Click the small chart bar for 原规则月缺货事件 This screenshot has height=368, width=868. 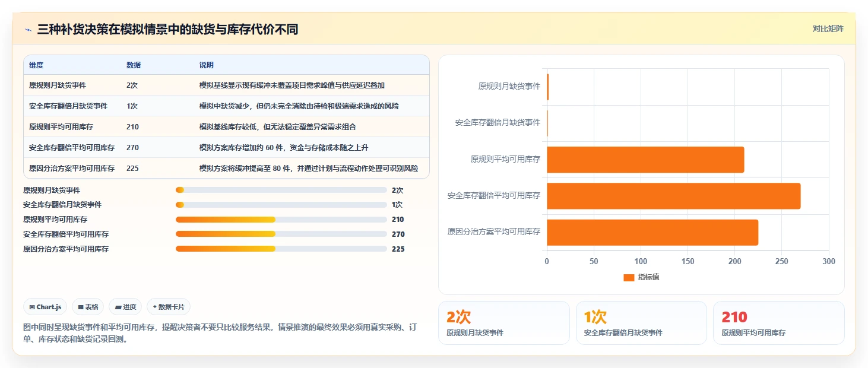547,87
